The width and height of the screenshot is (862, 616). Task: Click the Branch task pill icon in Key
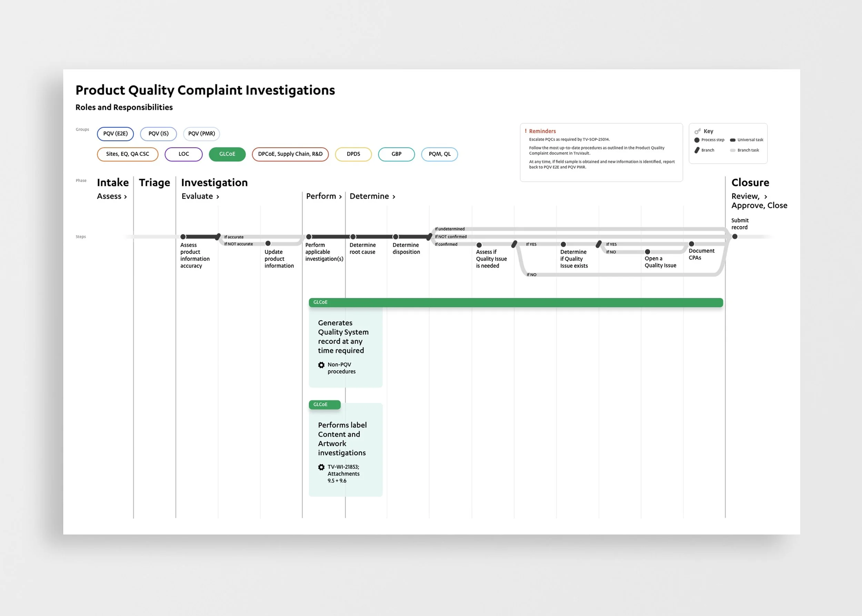click(733, 150)
